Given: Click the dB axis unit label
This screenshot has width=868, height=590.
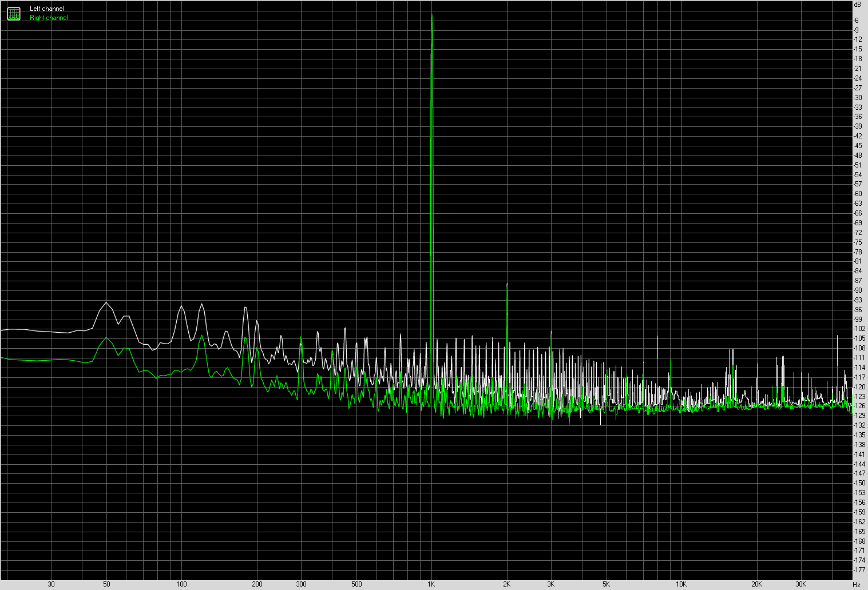Looking at the screenshot, I should (857, 4).
